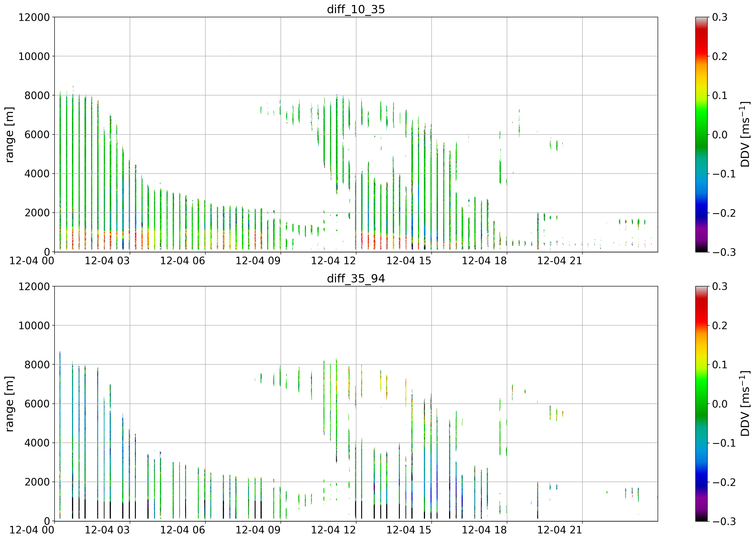756x540 pixels.
Task: Click the 12-04 21 time tick under diff_35_94
Action: click(x=560, y=530)
